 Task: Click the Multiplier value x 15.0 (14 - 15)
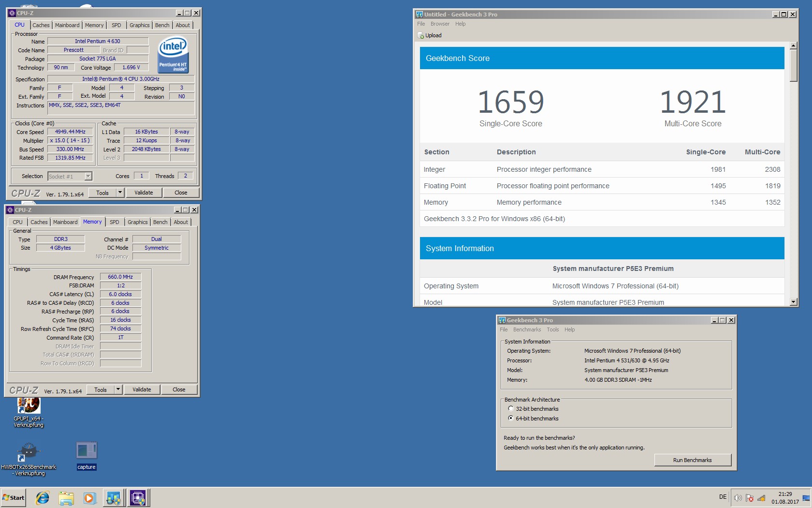70,140
